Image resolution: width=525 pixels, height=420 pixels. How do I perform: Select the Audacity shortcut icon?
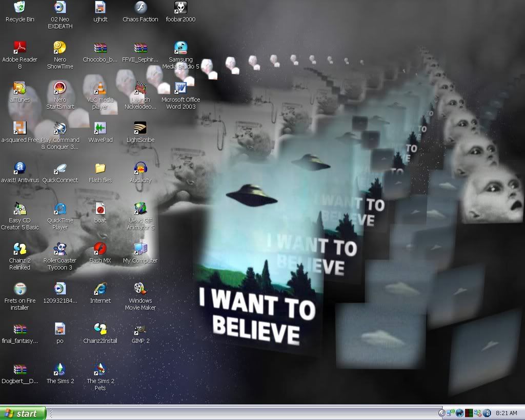(x=140, y=168)
